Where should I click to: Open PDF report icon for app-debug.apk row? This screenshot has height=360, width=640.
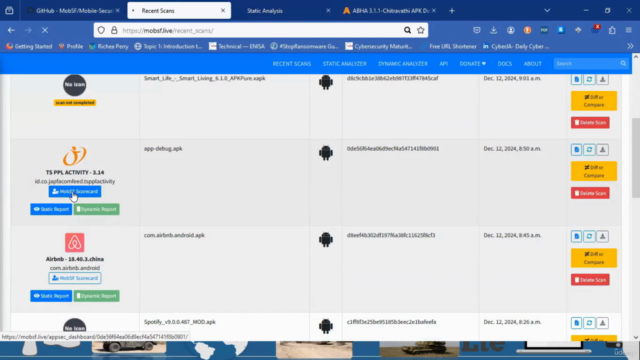click(x=576, y=150)
